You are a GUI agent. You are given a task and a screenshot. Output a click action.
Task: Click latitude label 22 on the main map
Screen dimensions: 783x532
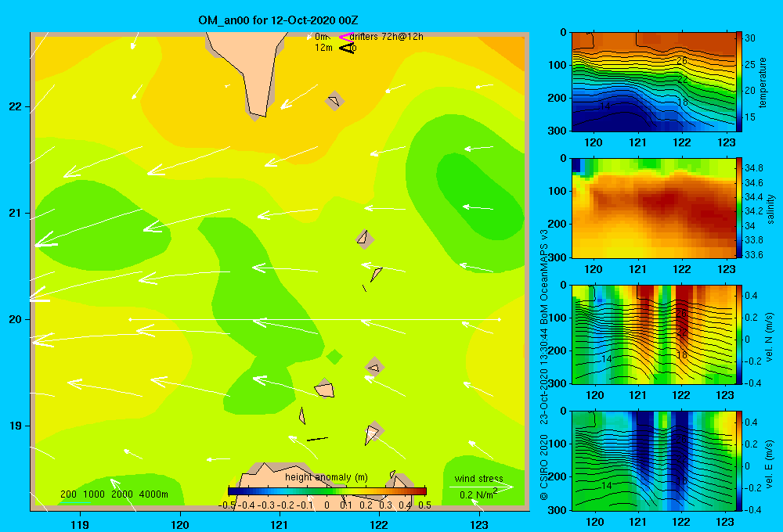16,107
